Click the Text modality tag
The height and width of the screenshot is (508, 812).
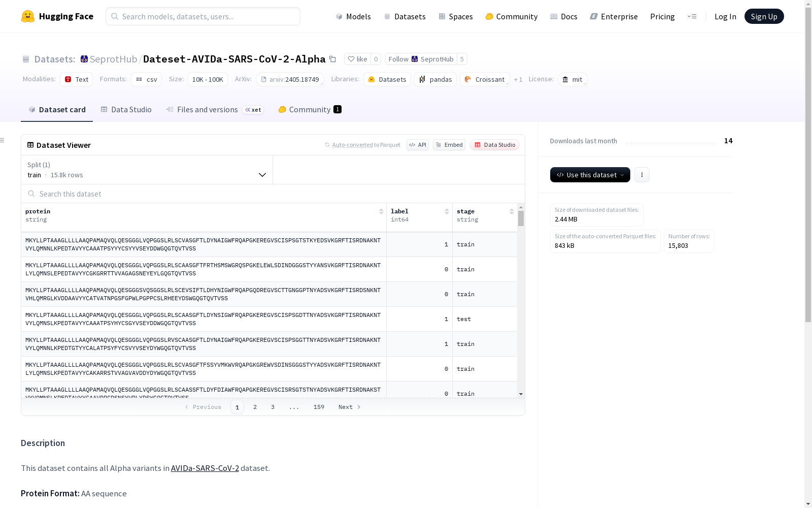(77, 79)
